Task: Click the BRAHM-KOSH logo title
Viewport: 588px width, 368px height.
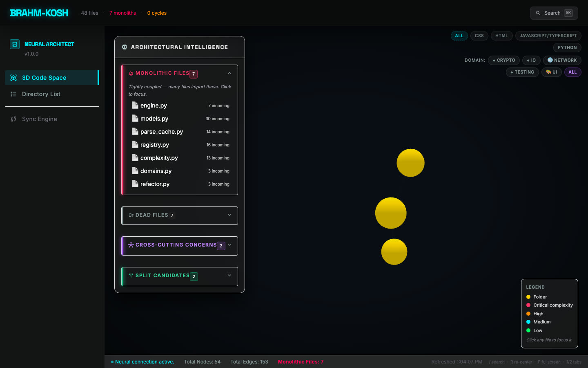Action: click(x=39, y=13)
